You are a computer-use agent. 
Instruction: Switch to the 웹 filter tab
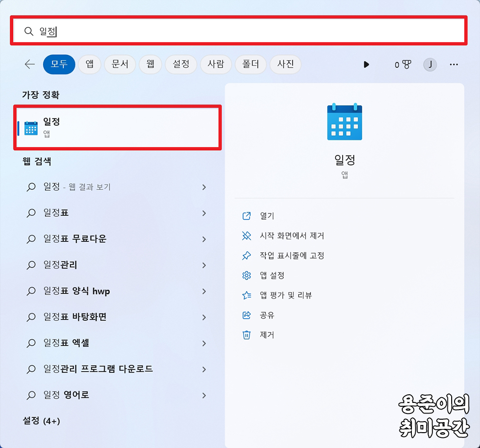pos(150,64)
